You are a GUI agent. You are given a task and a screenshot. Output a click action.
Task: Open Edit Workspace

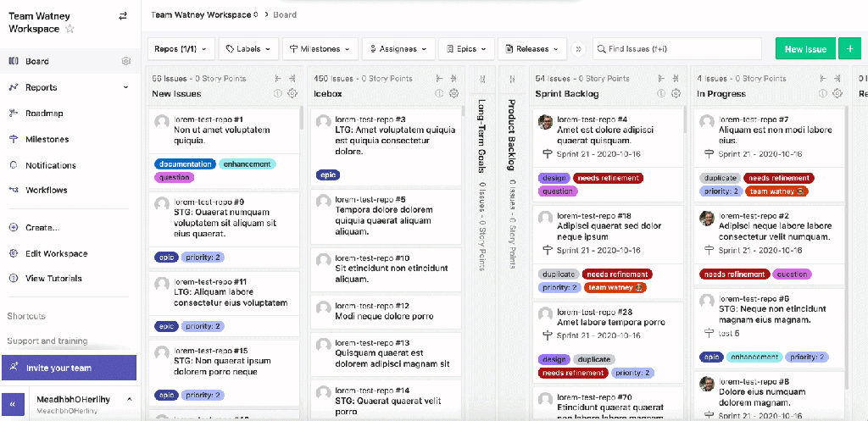[57, 253]
